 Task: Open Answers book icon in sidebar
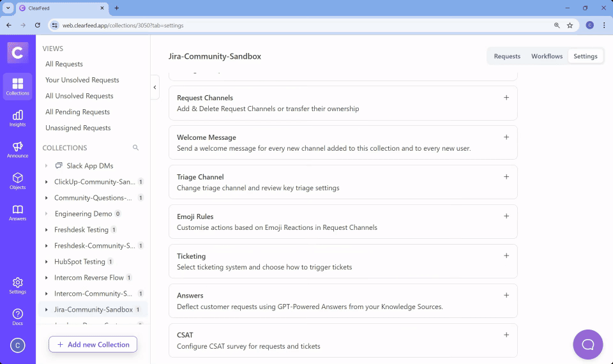18,213
